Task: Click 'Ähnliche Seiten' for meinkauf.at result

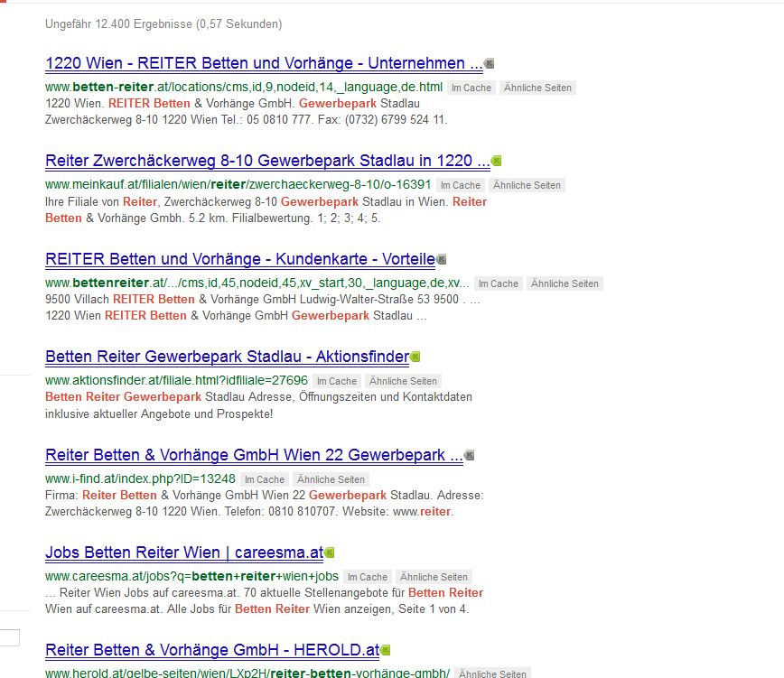Action: pyautogui.click(x=527, y=185)
